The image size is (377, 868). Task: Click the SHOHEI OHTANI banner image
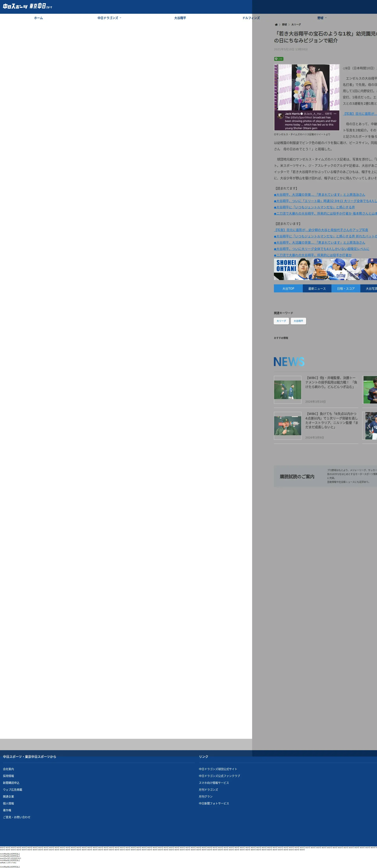(325, 269)
